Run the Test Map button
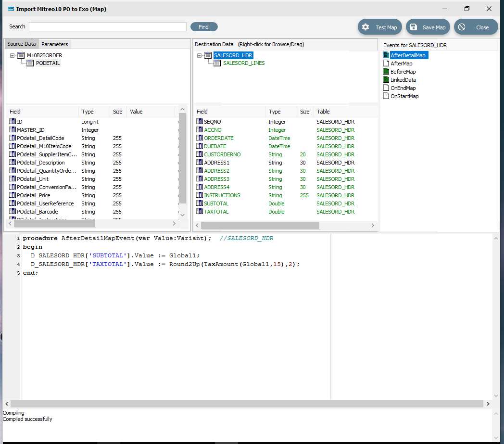The image size is (504, 444). click(379, 27)
